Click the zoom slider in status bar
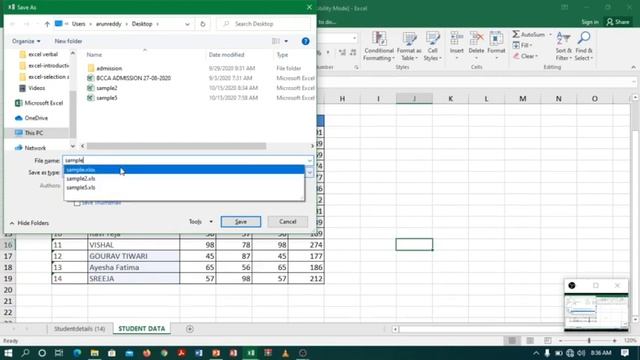 click(588, 340)
